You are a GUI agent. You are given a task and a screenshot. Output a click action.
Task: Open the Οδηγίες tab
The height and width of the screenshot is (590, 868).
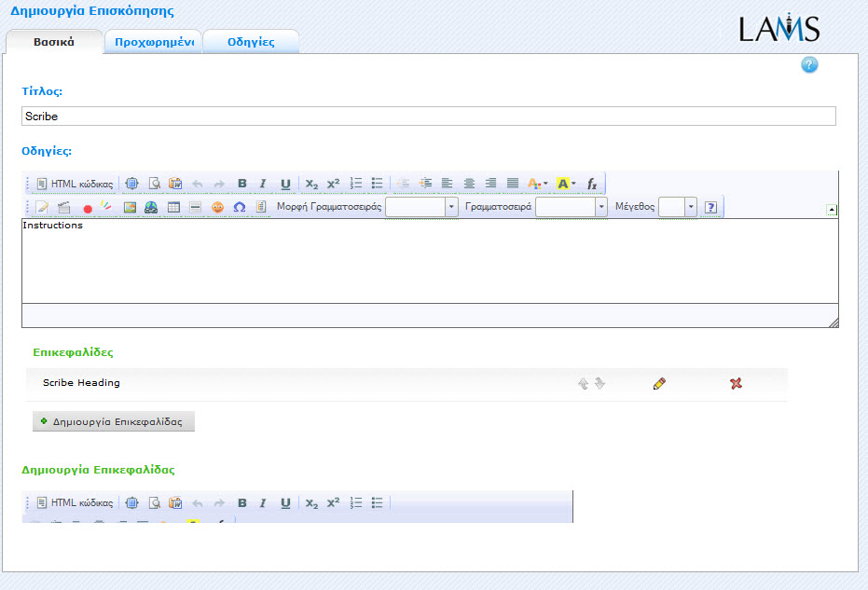tap(251, 42)
